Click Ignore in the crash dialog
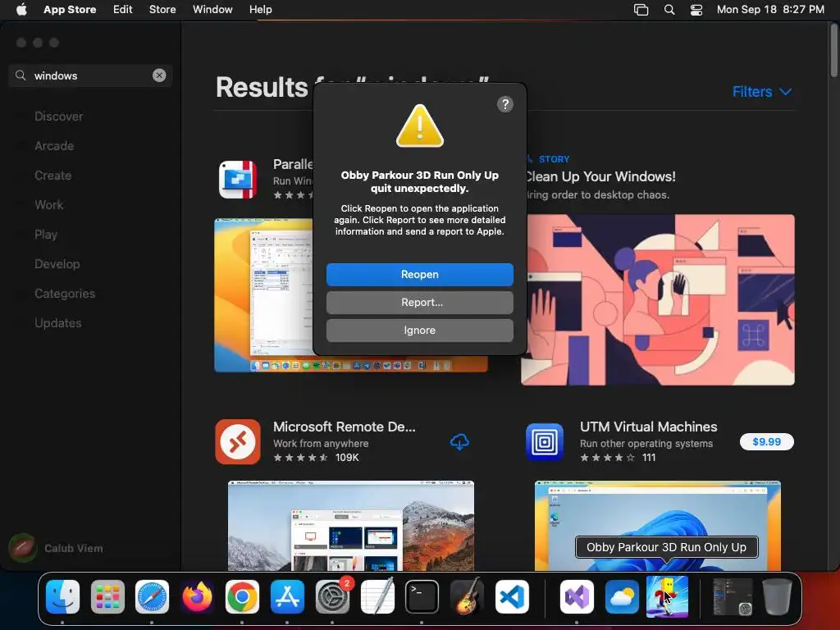Image resolution: width=840 pixels, height=630 pixels. click(x=419, y=331)
